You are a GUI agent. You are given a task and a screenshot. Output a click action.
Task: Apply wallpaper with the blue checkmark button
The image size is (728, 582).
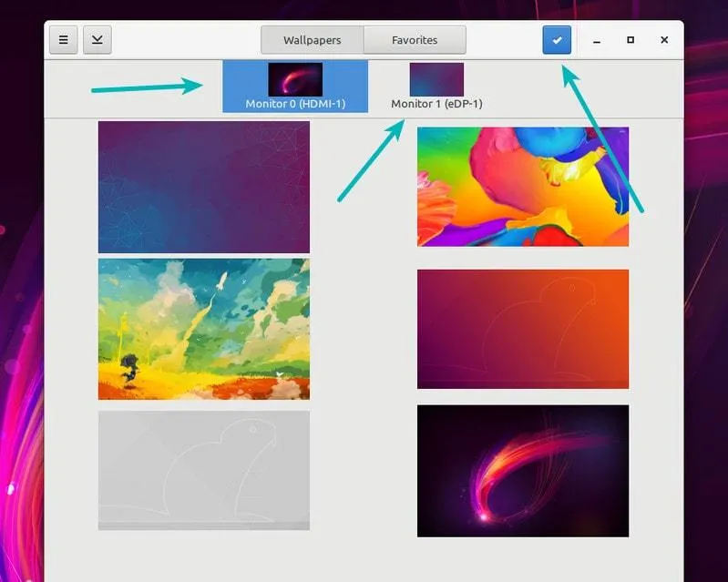pos(557,40)
